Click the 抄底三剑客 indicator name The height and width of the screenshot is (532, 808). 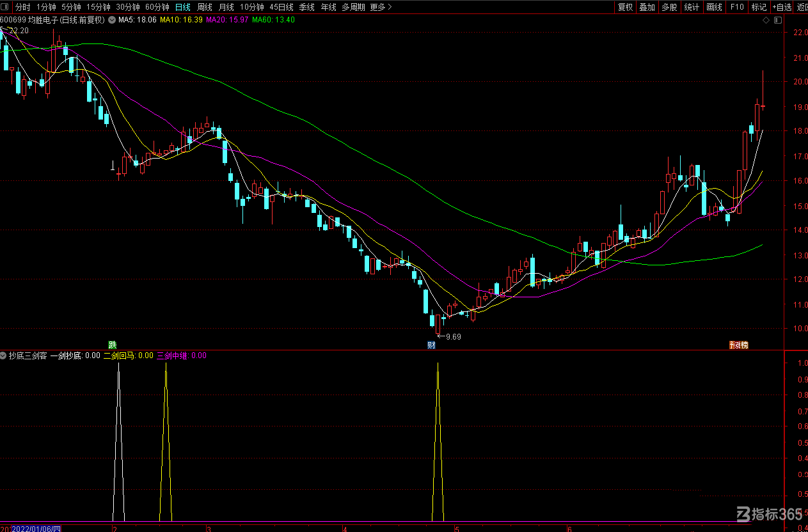point(28,356)
